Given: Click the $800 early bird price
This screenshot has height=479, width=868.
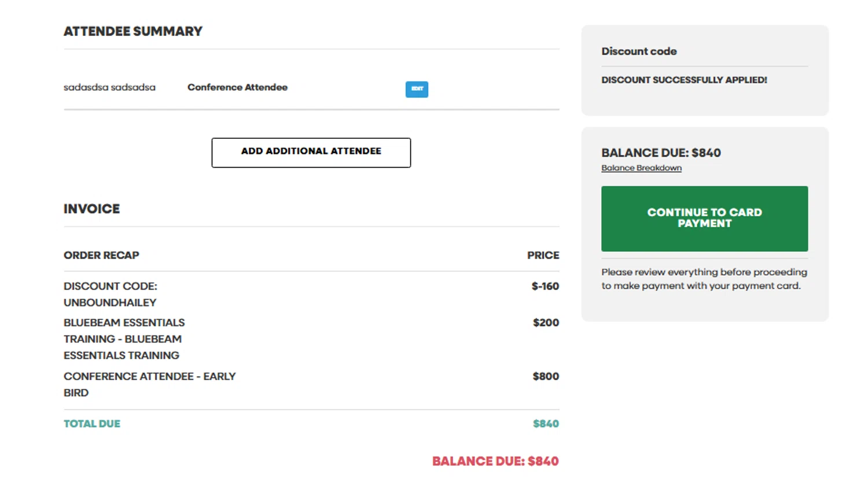Looking at the screenshot, I should [x=546, y=377].
